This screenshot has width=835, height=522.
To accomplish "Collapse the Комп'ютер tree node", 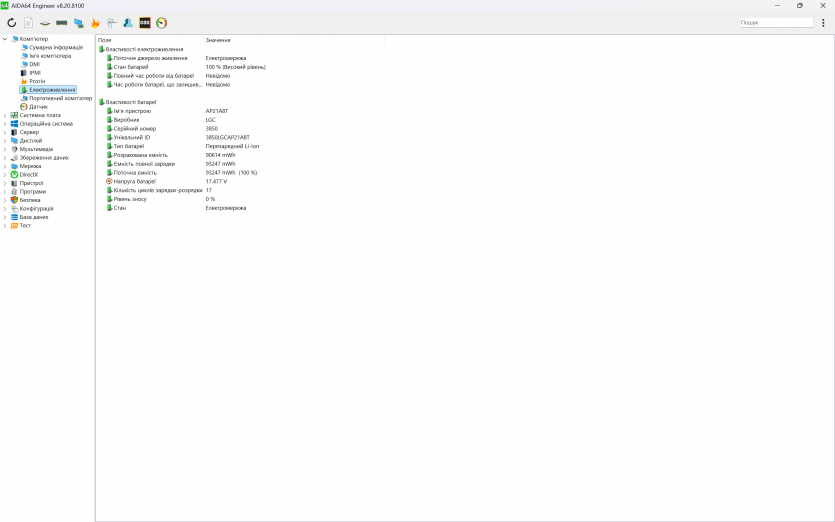I will (x=5, y=39).
